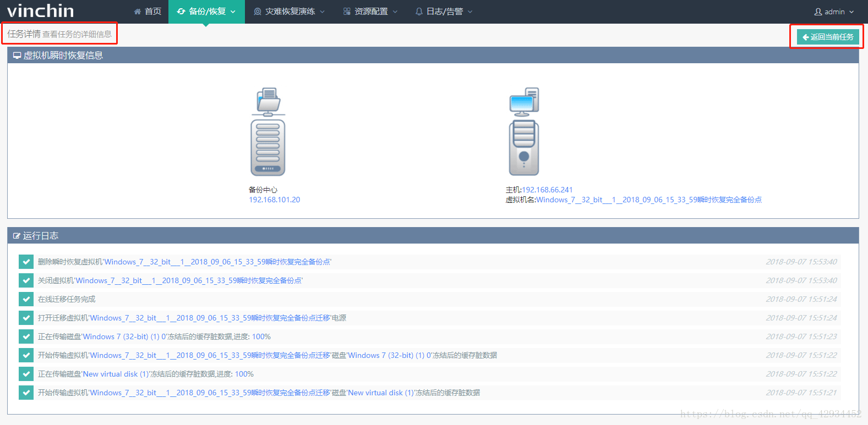Click the 关闭虚拟机 log entry text
This screenshot has width=868, height=425.
click(170, 280)
